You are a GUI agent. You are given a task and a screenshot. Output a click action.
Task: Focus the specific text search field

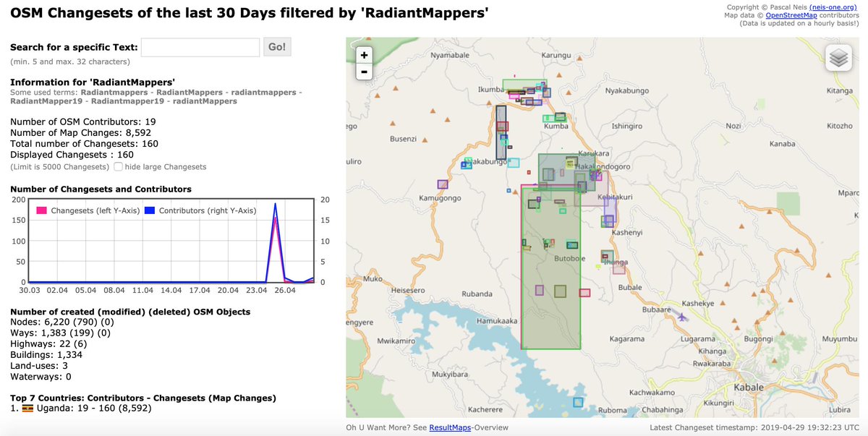(x=200, y=48)
